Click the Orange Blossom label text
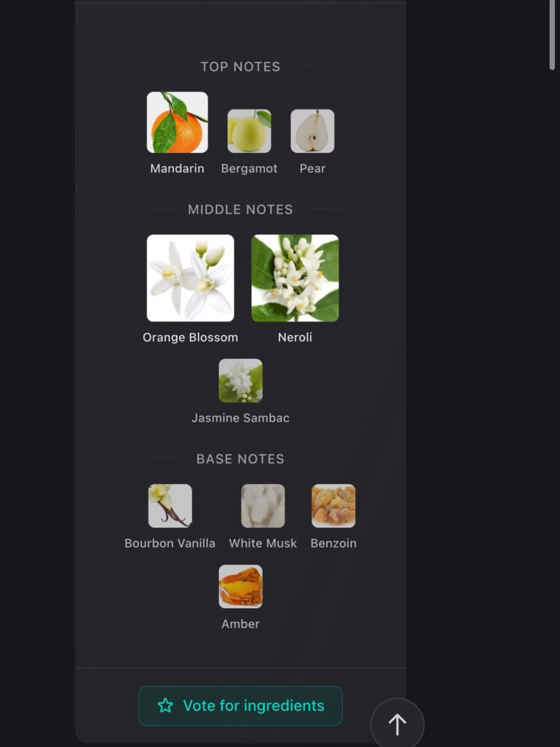The image size is (560, 747). (190, 337)
